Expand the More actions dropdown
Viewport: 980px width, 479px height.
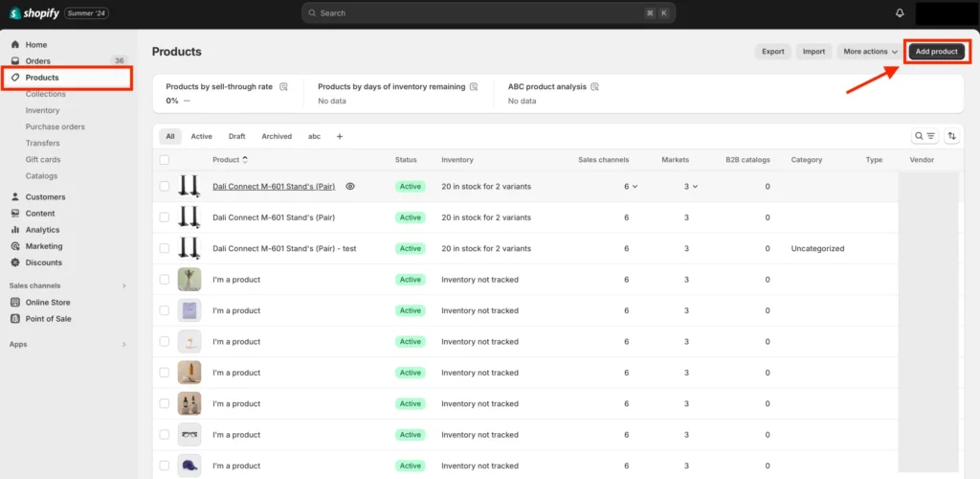869,52
